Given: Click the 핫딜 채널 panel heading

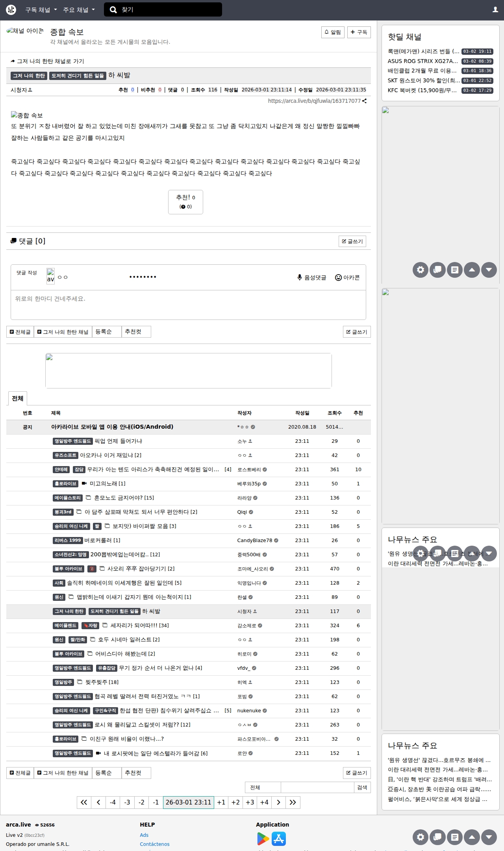Looking at the screenshot, I should 404,37.
